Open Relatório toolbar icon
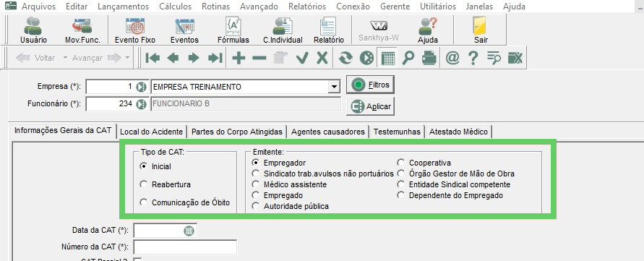The height and width of the screenshot is (261, 644). tap(329, 30)
